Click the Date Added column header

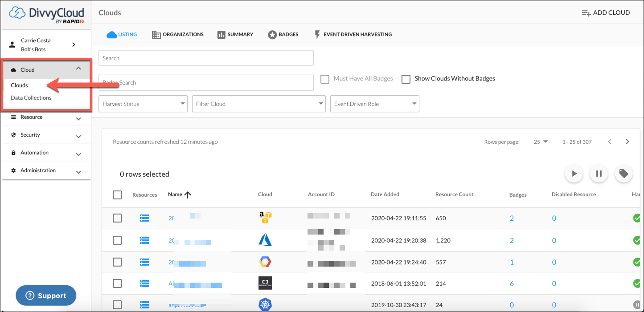pyautogui.click(x=385, y=194)
